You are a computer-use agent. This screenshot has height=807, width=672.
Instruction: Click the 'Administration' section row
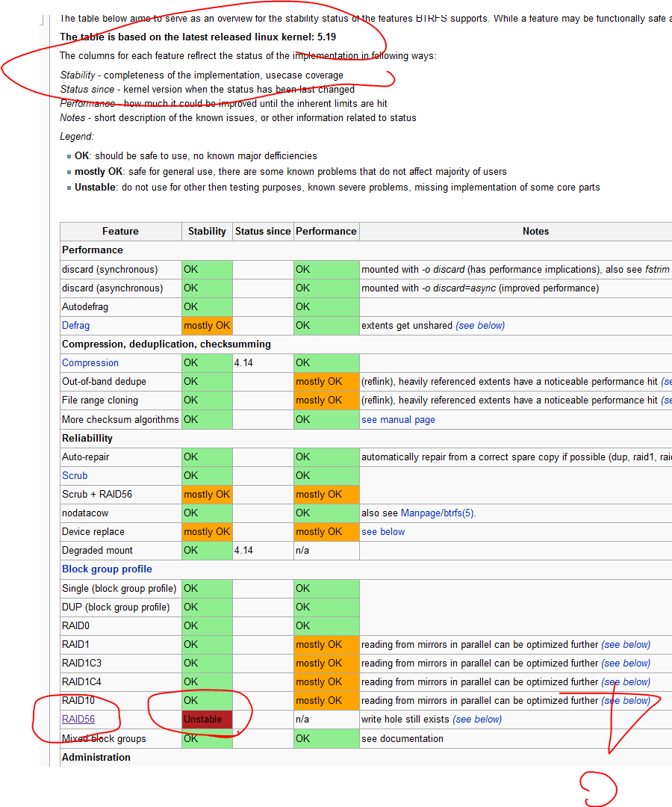click(x=366, y=757)
